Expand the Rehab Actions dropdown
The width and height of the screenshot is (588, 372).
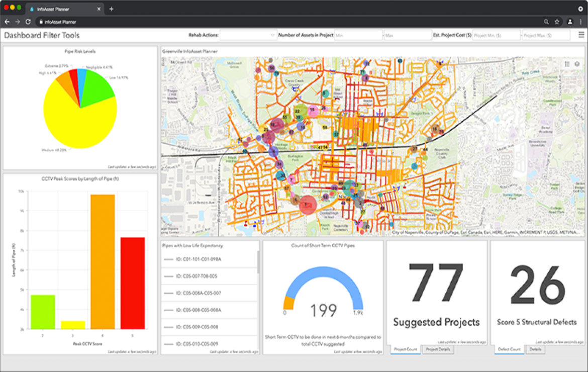[x=248, y=35]
